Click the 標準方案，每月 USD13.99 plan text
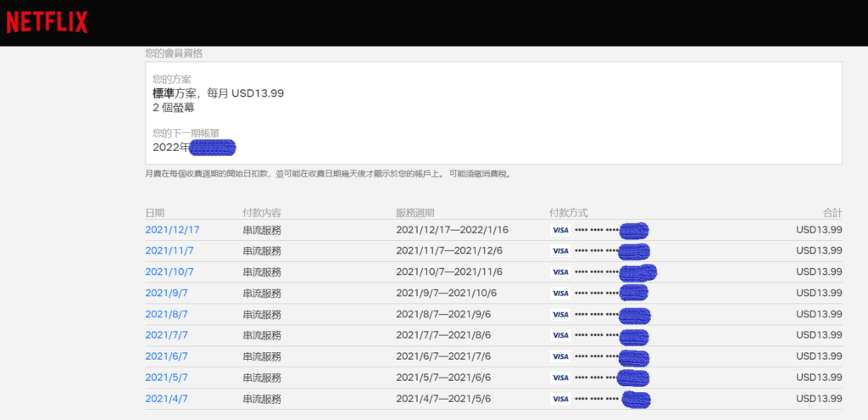 click(x=218, y=93)
